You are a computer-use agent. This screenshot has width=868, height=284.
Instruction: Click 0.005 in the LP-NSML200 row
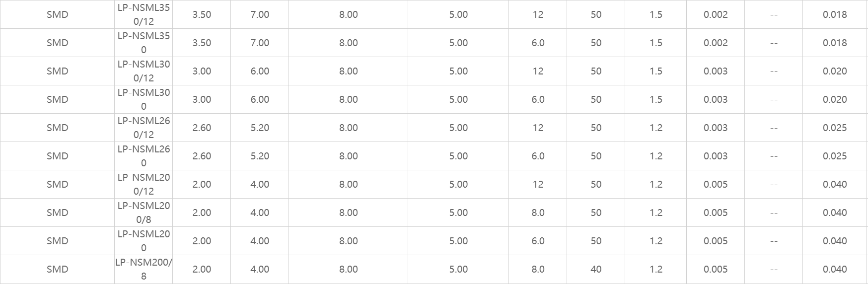click(715, 241)
